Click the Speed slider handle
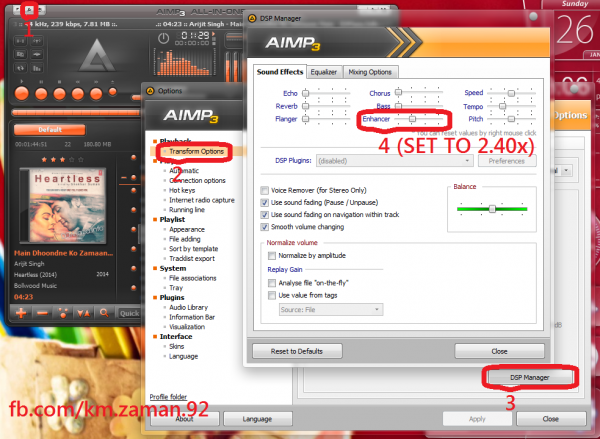Image resolution: width=600 pixels, height=439 pixels. point(511,93)
